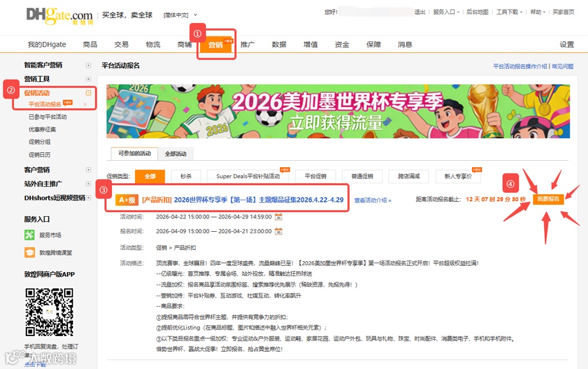
Task: Open 促销分组 in sidebar
Action: pos(39,142)
